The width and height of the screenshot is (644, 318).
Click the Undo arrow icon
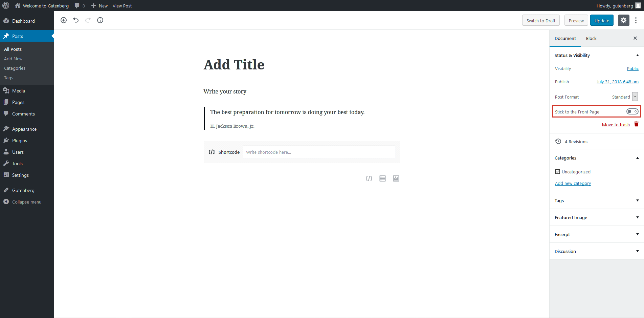point(76,20)
